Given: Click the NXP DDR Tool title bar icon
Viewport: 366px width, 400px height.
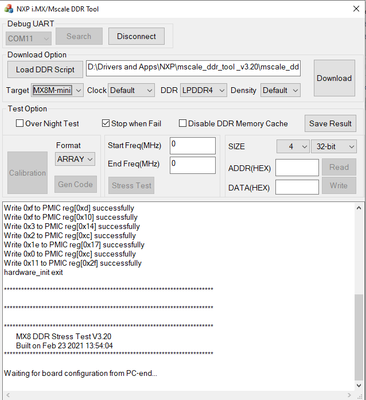Looking at the screenshot, I should 9,9.
